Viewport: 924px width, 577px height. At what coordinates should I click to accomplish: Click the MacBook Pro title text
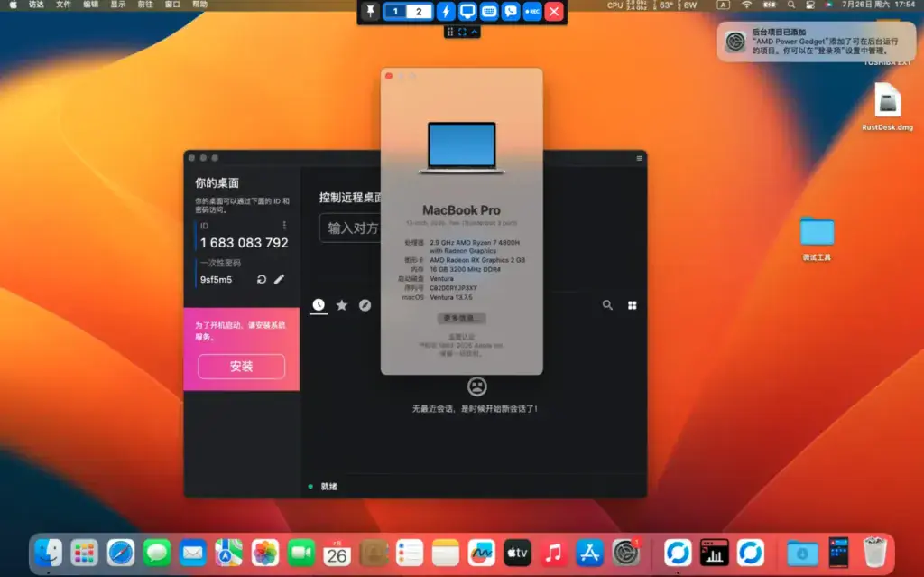[x=461, y=210]
